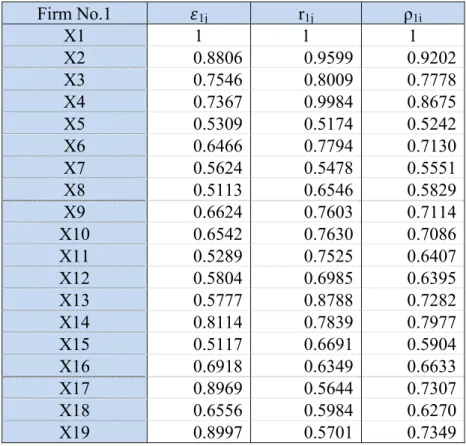Select the X15 row label
The width and height of the screenshot is (466, 446).
coord(74,344)
